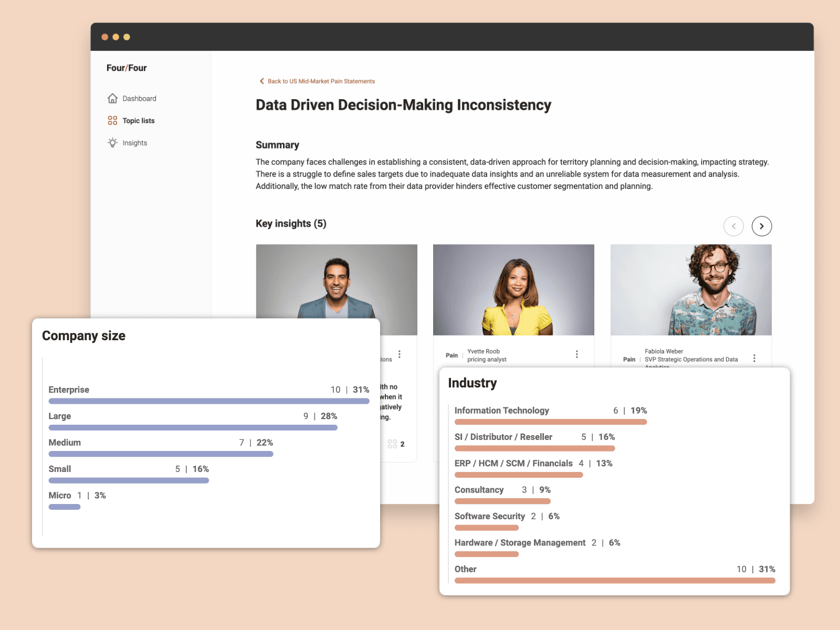Click the back arrow chevron icon
The image size is (840, 630).
[x=261, y=81]
